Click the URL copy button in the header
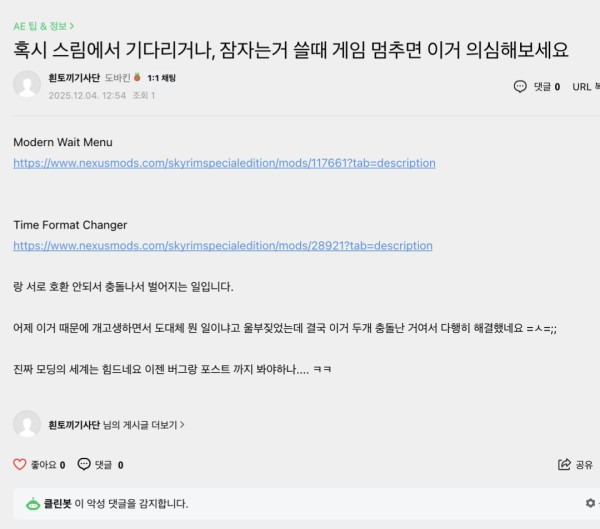The height and width of the screenshot is (529, 600). click(x=581, y=87)
